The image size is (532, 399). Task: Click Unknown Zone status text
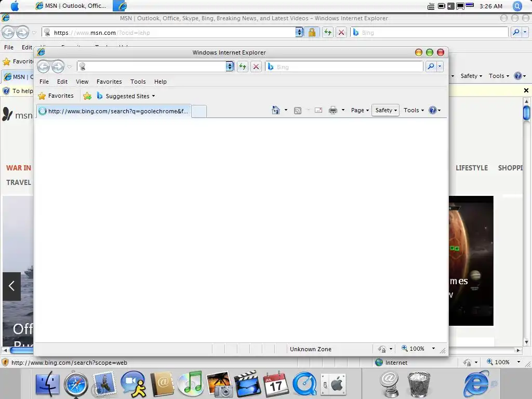[311, 349]
